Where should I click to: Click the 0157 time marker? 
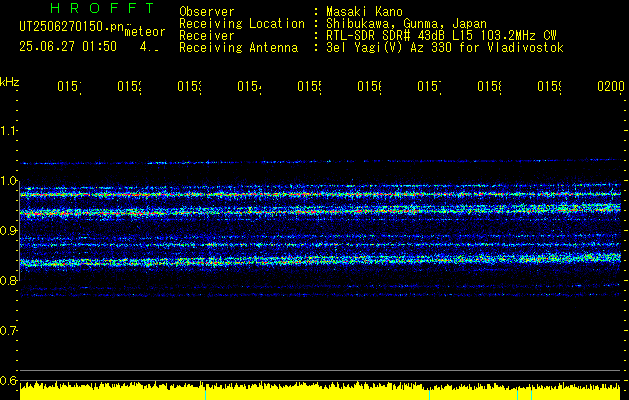[x=430, y=86]
